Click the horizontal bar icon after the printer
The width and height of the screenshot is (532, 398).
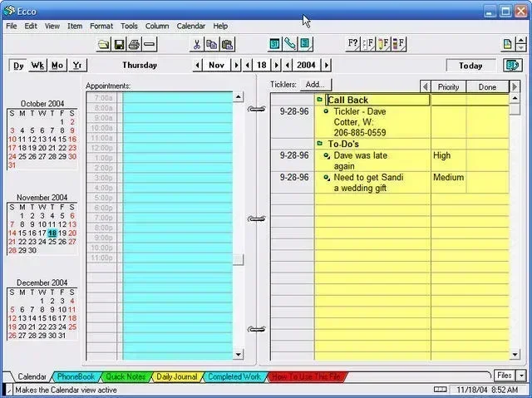point(150,44)
